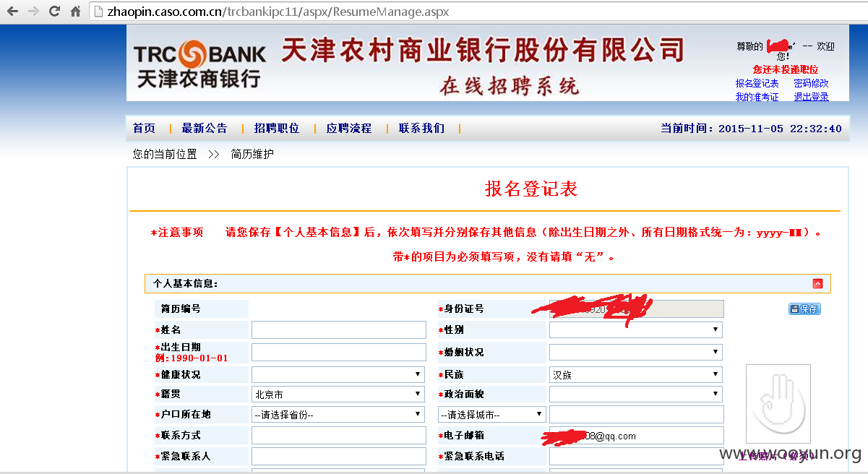
Task: Click the 紧急联系电话 input field
Action: pyautogui.click(x=637, y=457)
